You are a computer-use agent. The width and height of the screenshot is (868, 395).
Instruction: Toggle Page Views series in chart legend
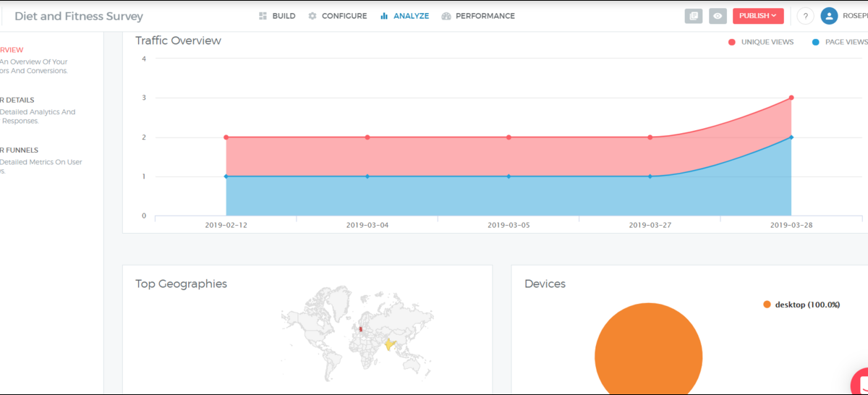click(839, 42)
